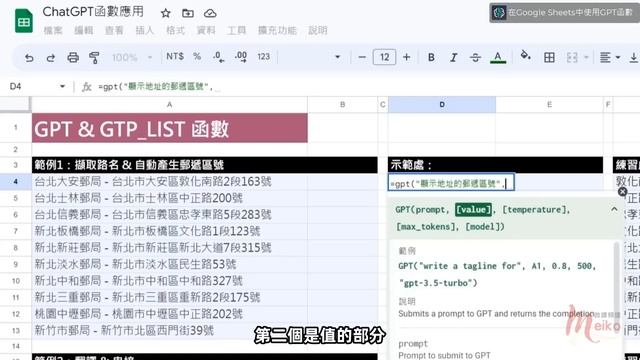Click the active D4 formula editing cell
This screenshot has height=360, width=640.
click(451, 182)
